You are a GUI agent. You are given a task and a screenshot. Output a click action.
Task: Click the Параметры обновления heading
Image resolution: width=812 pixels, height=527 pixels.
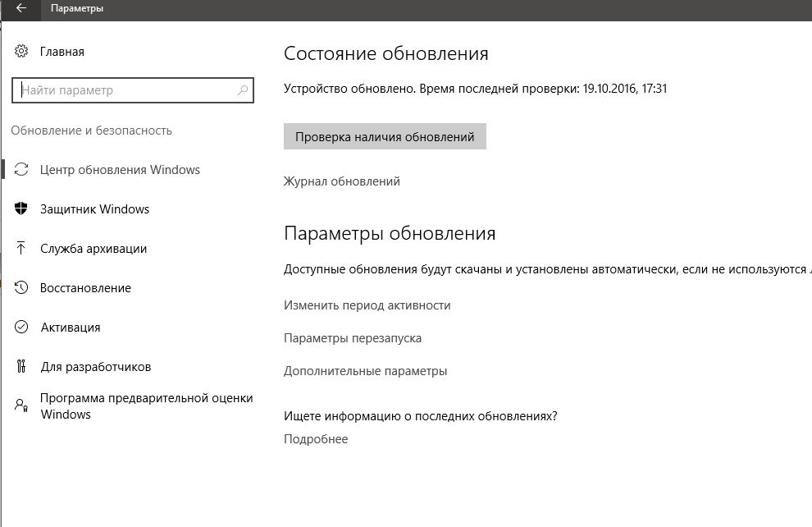390,233
